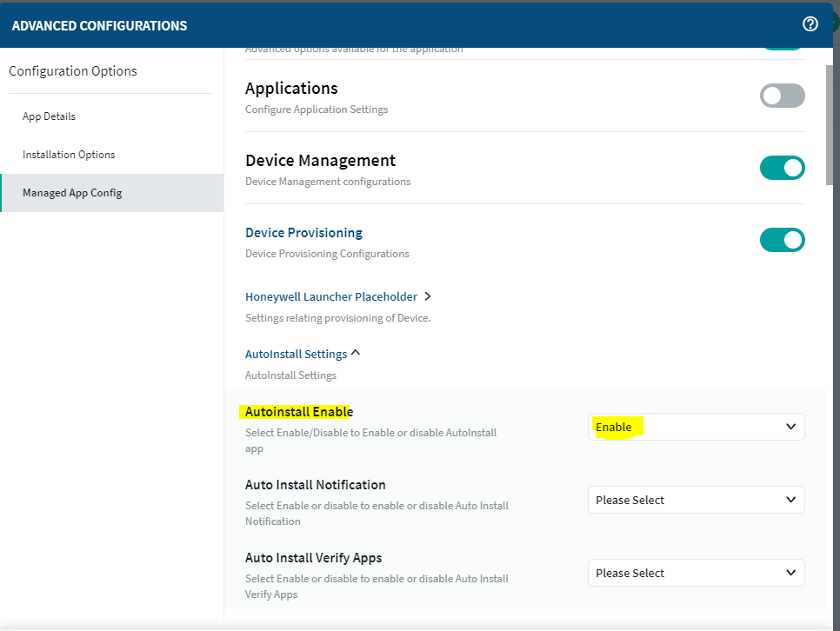
Task: Collapse the AutoInstall Settings chevron
Action: pos(355,354)
